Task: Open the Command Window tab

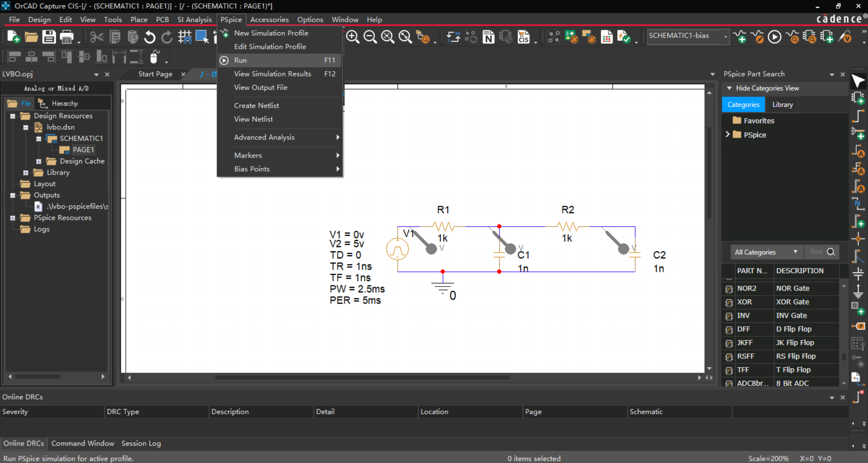Action: coord(83,444)
